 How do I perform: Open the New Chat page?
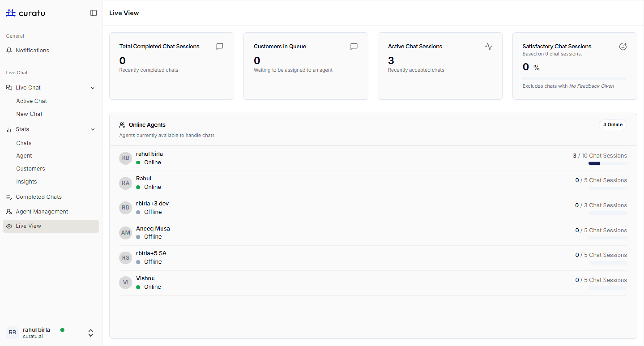29,114
